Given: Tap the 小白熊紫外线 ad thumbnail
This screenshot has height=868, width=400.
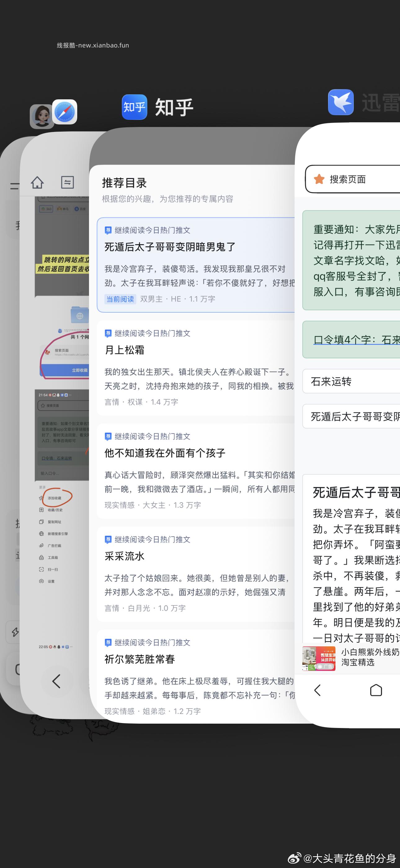Looking at the screenshot, I should click(319, 658).
